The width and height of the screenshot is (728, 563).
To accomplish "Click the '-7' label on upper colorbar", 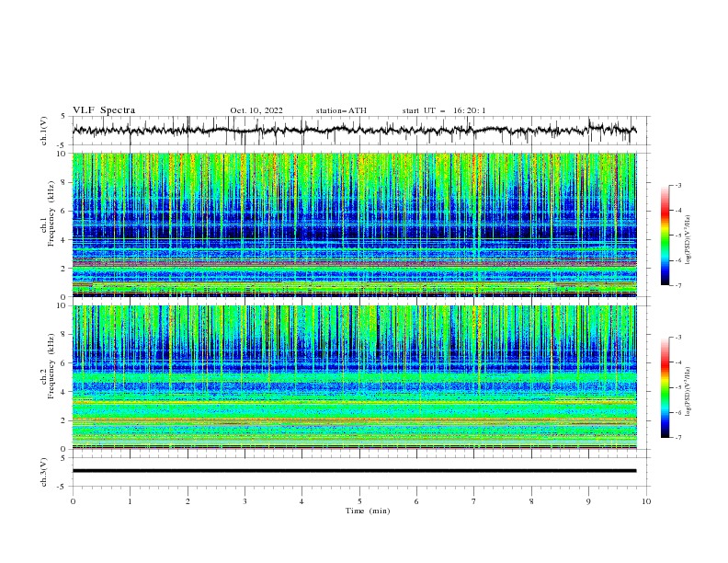I will (x=677, y=286).
